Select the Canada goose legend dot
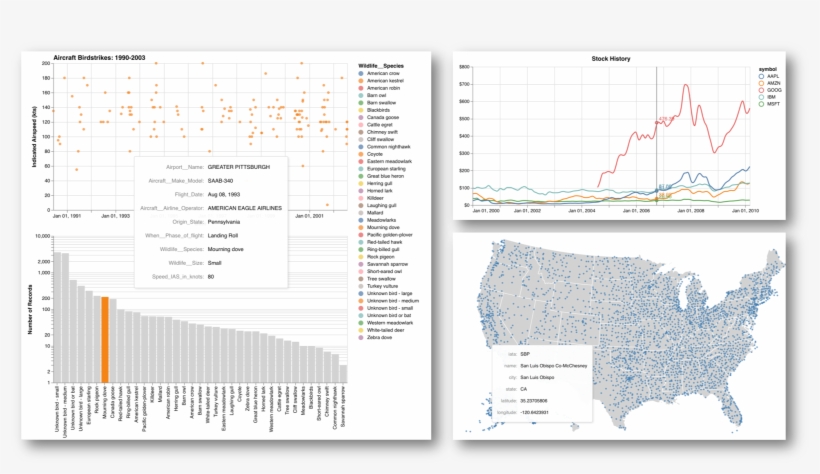The height and width of the screenshot is (474, 820). tap(361, 117)
